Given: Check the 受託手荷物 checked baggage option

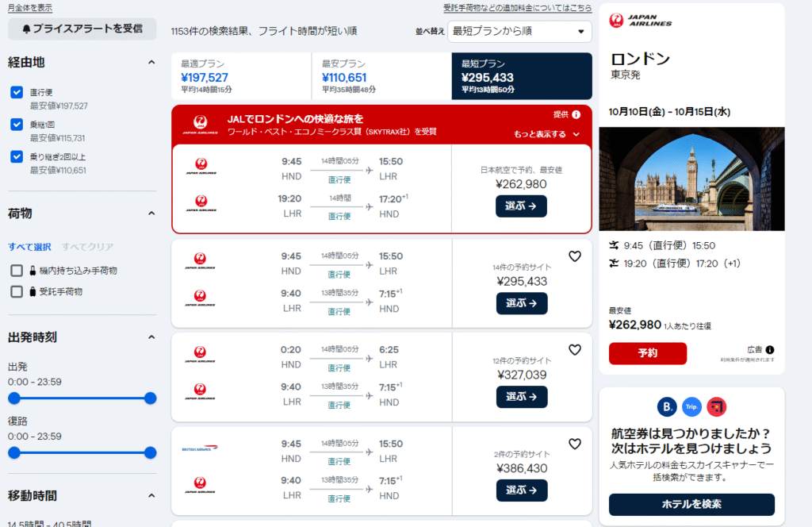Looking at the screenshot, I should tap(17, 292).
